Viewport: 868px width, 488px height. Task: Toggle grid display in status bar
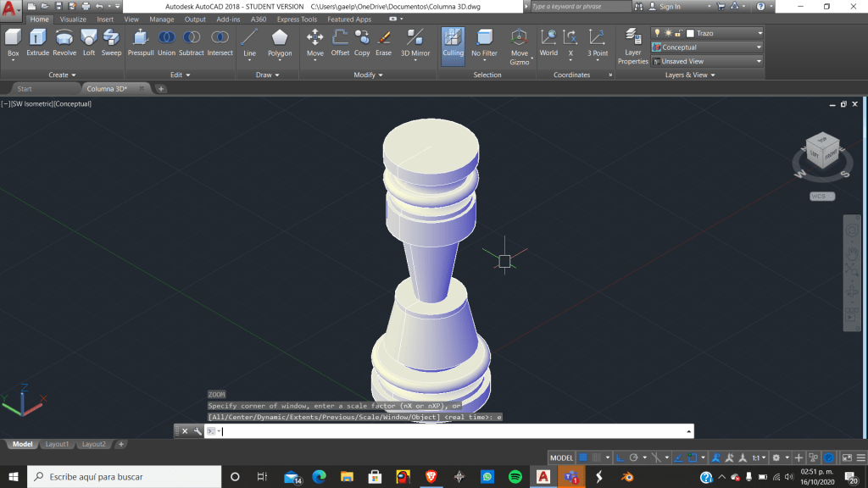click(x=583, y=457)
